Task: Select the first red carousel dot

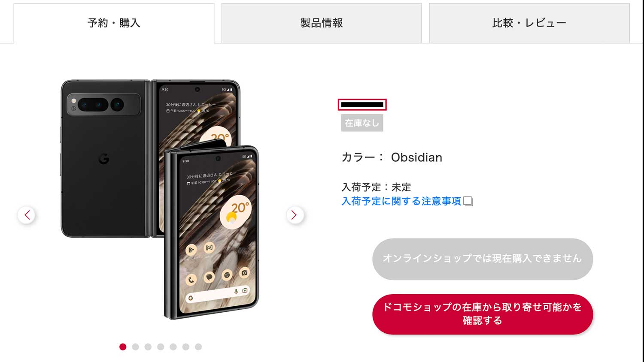Action: (123, 347)
